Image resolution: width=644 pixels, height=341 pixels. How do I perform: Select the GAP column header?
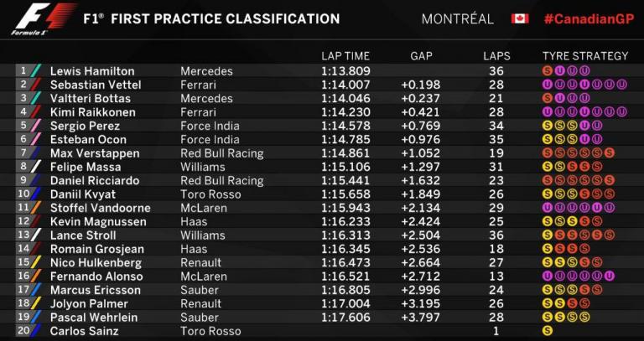pos(421,56)
